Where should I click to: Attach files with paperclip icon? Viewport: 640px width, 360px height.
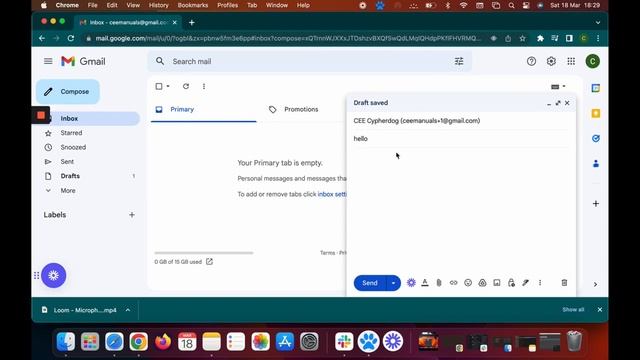tap(439, 282)
